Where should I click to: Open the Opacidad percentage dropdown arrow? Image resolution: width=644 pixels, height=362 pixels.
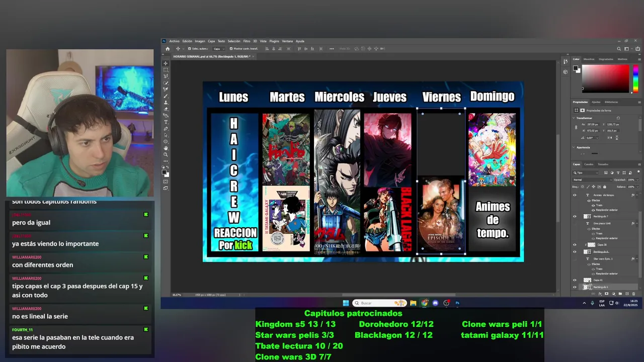point(637,179)
